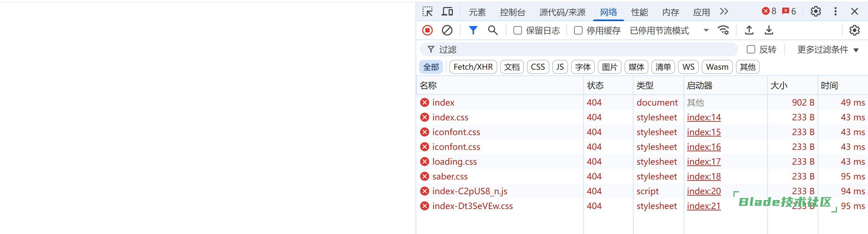Toggle the blue filter funnel icon
Screen dimensions: 868x234
click(473, 30)
